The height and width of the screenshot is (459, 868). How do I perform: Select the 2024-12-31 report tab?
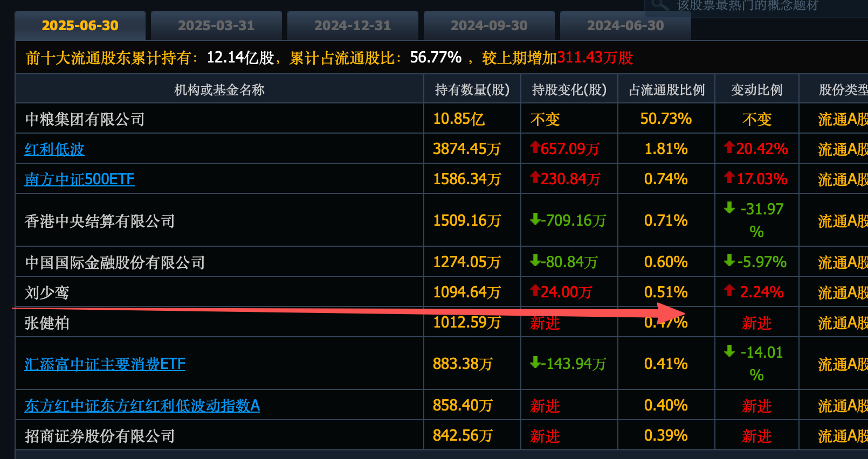pos(353,25)
